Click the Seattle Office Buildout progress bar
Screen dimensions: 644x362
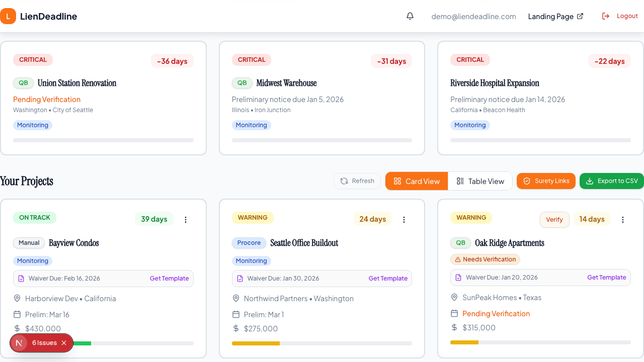321,343
